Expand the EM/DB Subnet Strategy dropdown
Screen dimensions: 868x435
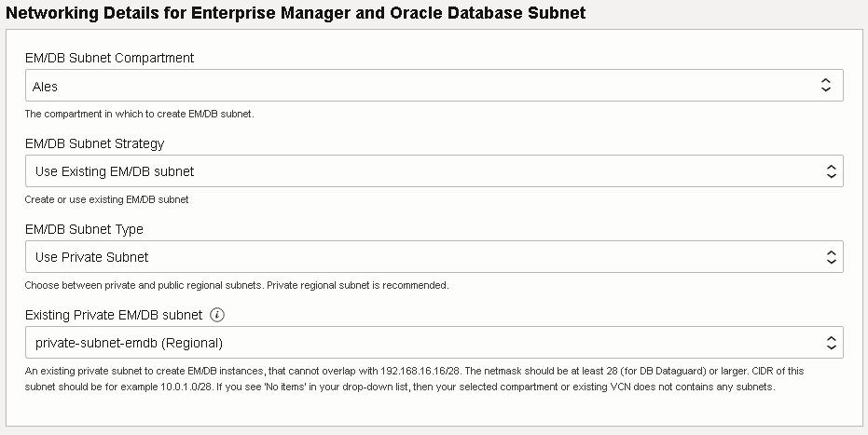tap(434, 171)
